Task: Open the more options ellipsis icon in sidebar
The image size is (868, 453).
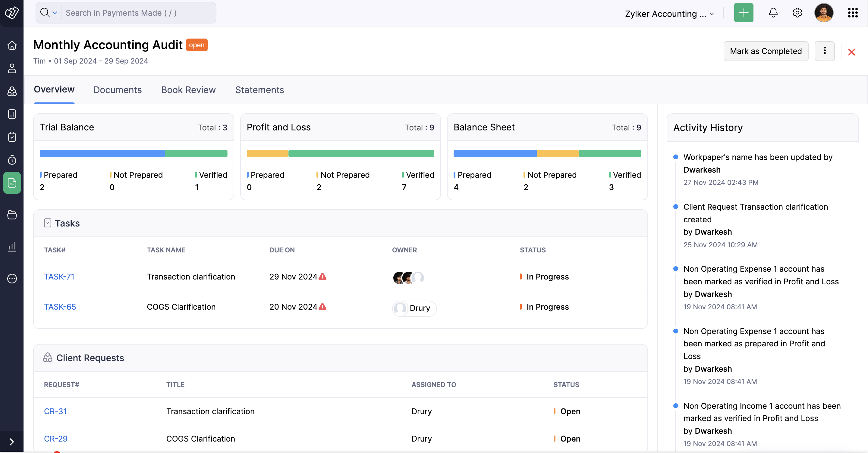Action: pos(12,279)
